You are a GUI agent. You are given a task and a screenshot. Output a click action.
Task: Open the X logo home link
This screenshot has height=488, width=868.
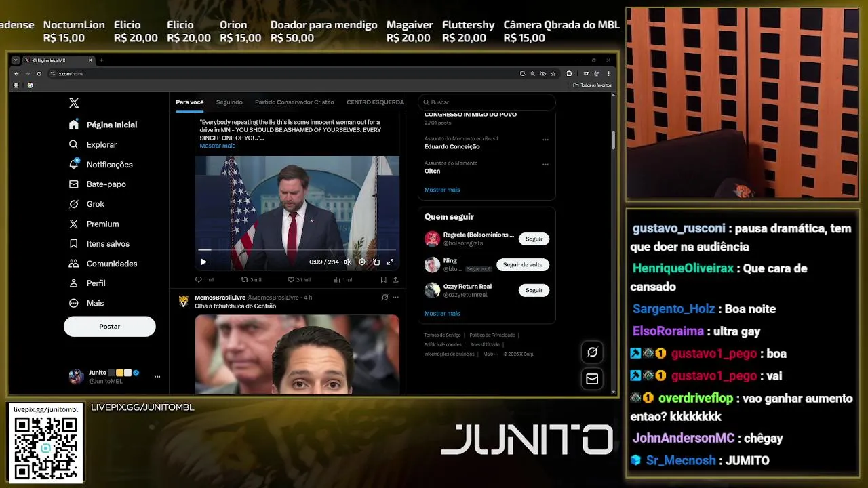pos(74,103)
